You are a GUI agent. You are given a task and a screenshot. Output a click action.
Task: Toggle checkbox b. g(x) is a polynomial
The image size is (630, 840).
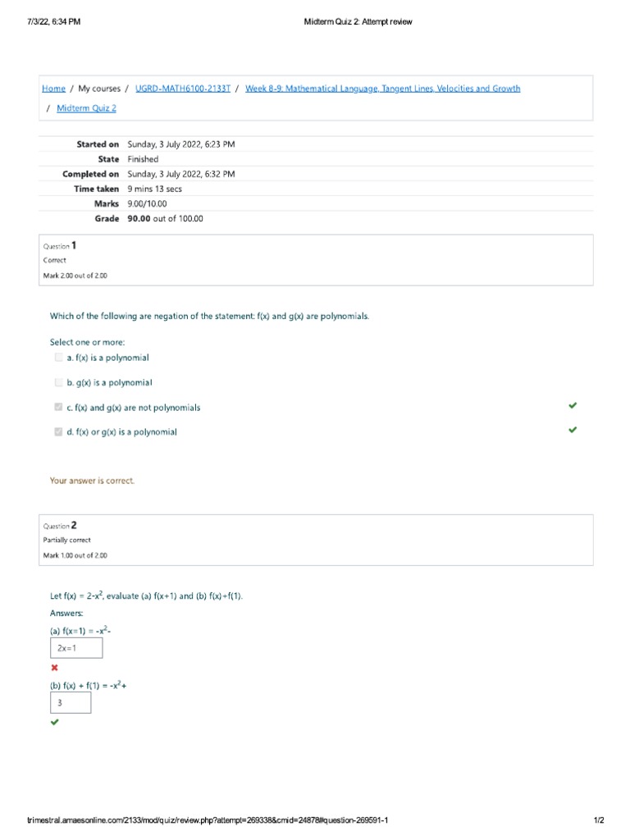tap(58, 382)
